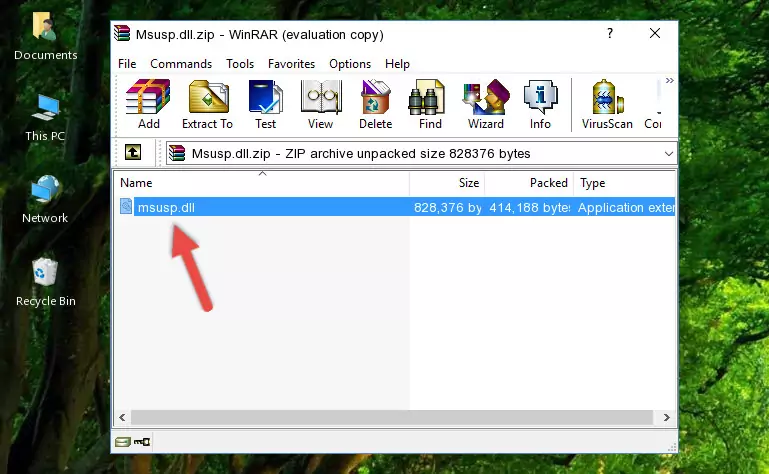769x474 pixels.
Task: Click the password key icon in status bar
Action: pos(142,442)
